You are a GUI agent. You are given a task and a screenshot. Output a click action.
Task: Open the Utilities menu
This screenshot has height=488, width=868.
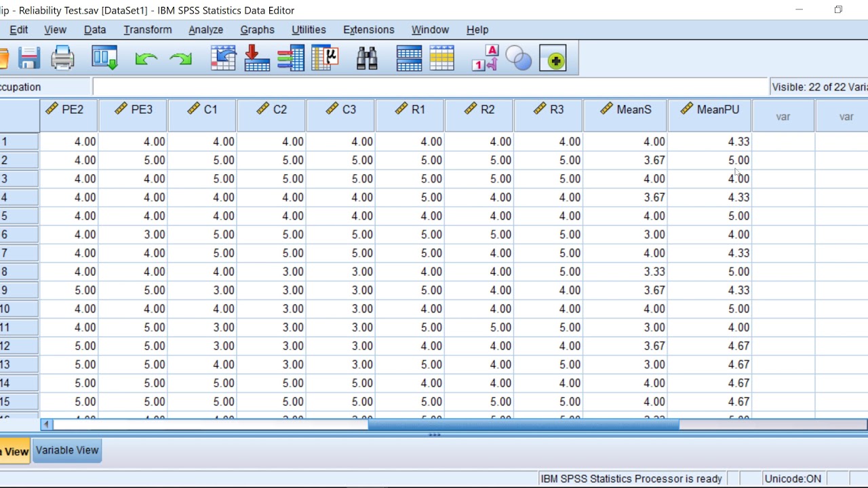pyautogui.click(x=309, y=30)
